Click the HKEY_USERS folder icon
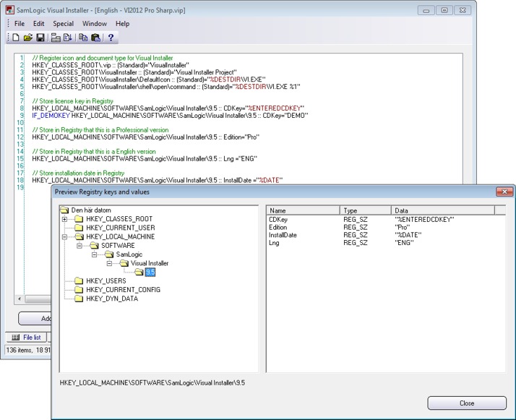Screen dimensions: 516x420 pos(79,280)
